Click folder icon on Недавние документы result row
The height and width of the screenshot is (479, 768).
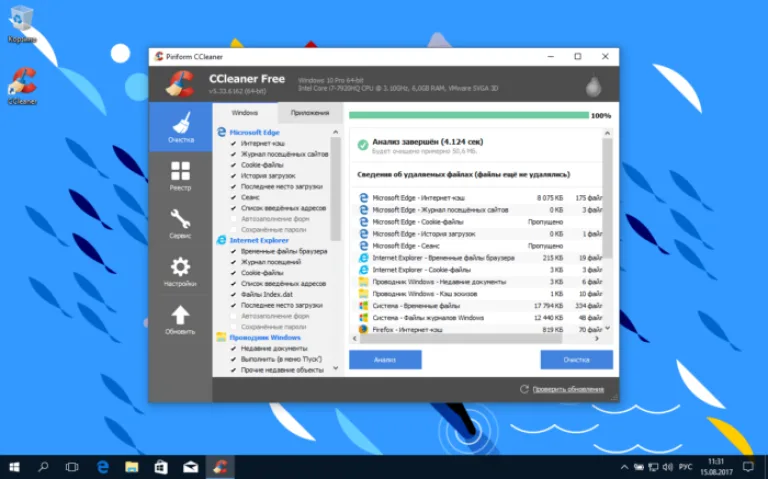point(363,282)
